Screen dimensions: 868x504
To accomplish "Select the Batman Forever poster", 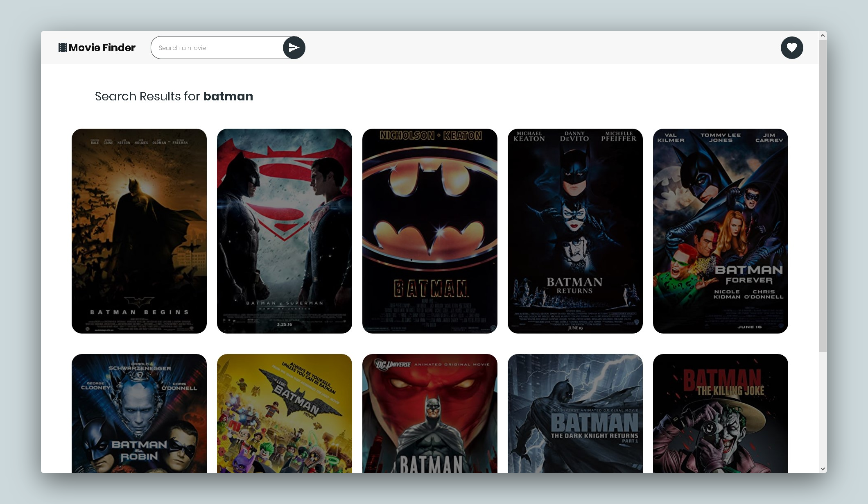I will [721, 231].
